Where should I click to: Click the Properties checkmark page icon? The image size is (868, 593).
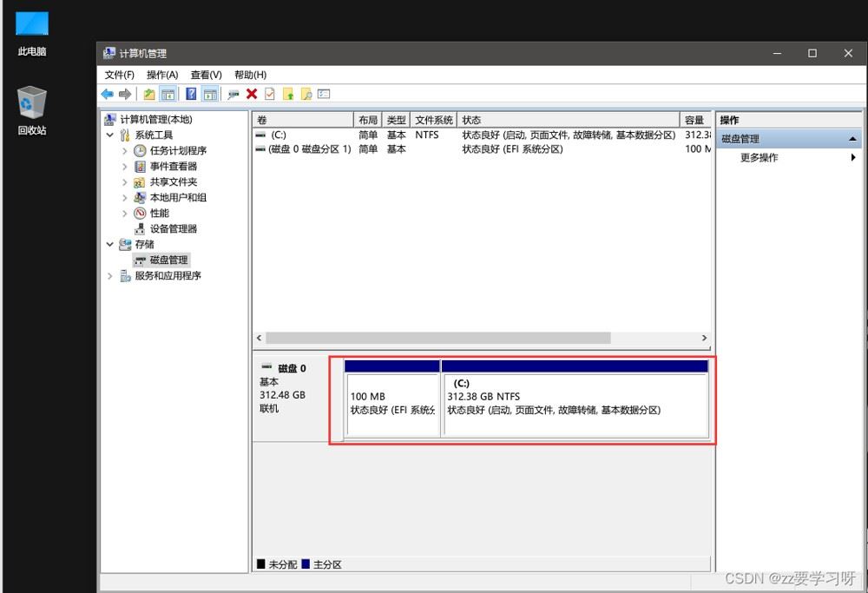[x=270, y=94]
